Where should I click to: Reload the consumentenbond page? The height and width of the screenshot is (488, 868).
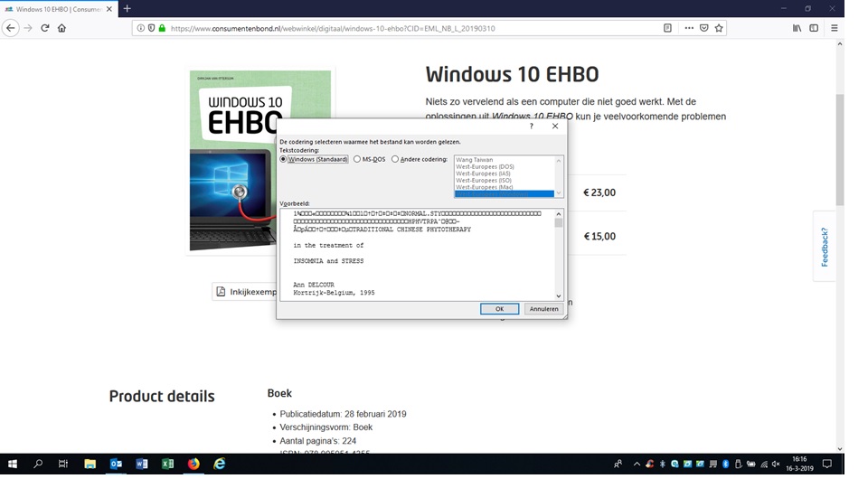[45, 28]
